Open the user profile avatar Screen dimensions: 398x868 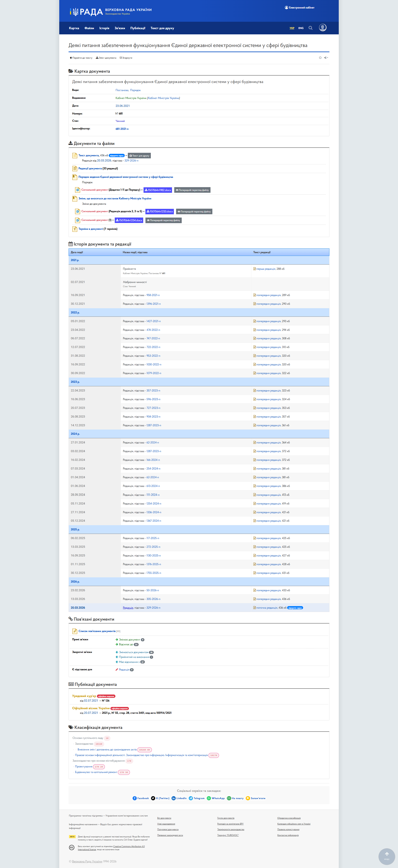tap(323, 28)
